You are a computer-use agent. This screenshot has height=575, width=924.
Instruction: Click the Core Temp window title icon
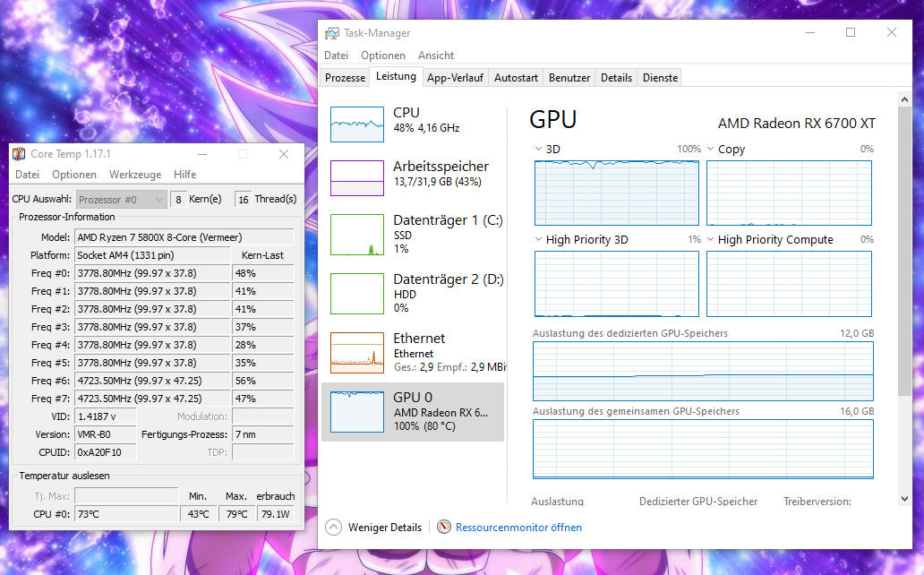19,154
